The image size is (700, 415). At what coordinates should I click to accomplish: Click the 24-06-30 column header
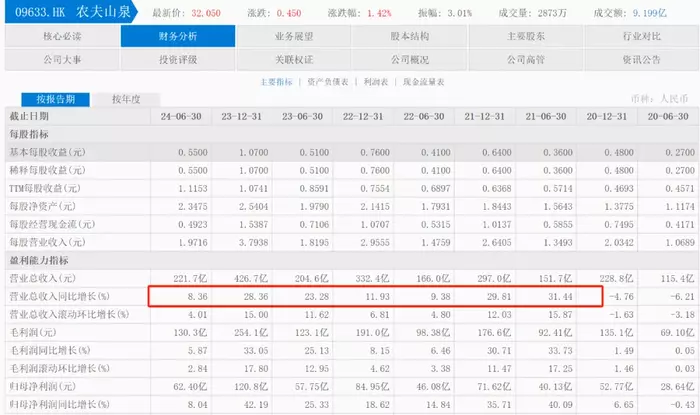click(x=181, y=116)
